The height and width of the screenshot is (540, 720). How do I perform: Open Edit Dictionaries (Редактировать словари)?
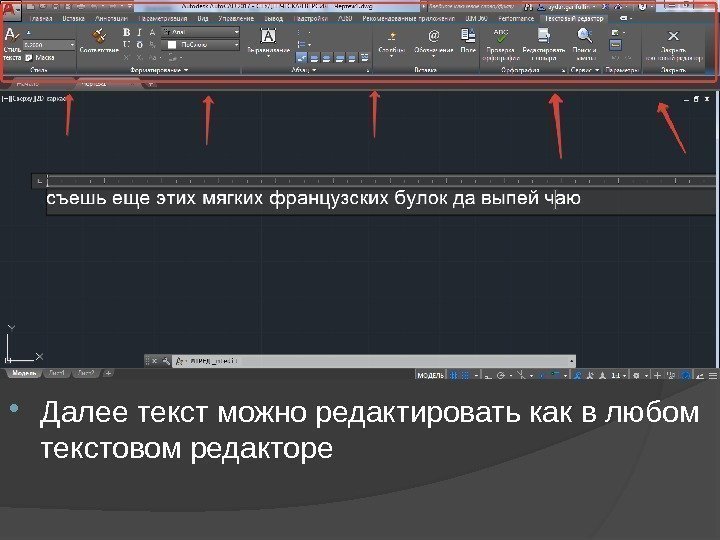544,44
